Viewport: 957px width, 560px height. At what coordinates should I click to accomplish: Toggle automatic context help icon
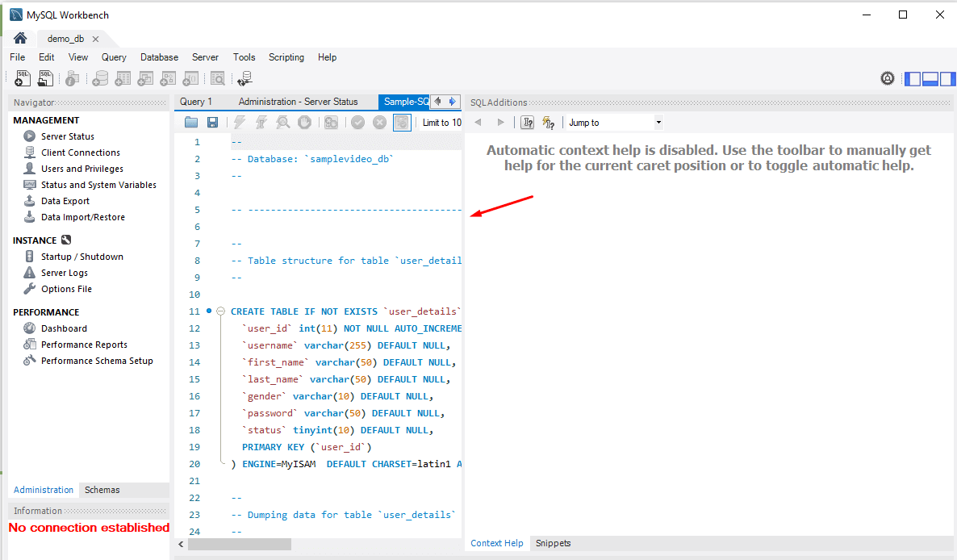(x=549, y=123)
